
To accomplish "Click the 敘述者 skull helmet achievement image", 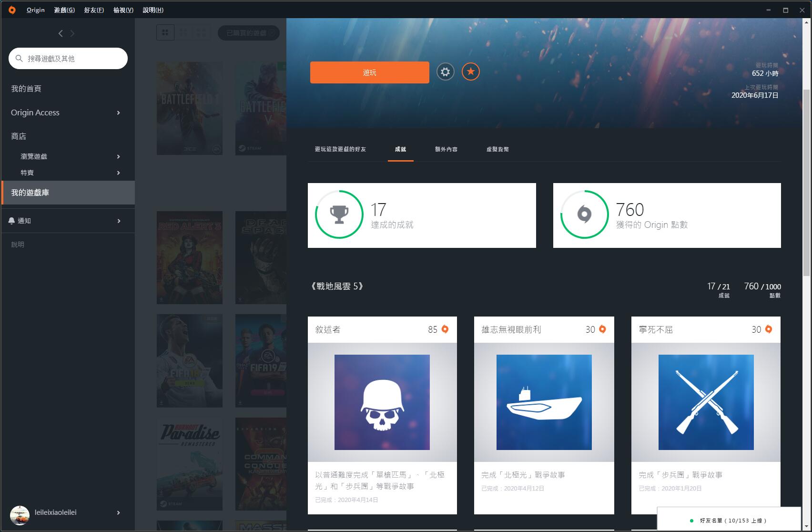I will (382, 402).
